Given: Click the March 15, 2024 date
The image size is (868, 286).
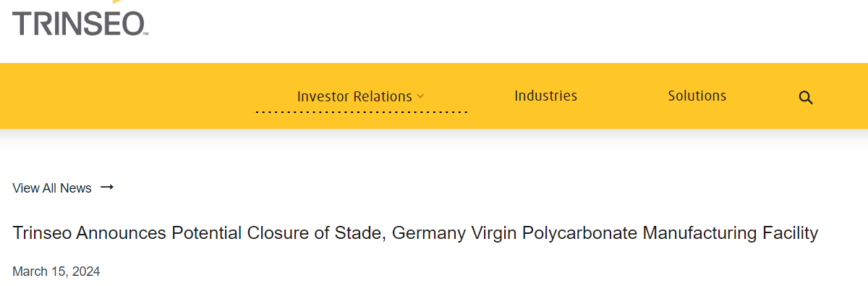Looking at the screenshot, I should pyautogui.click(x=56, y=272).
